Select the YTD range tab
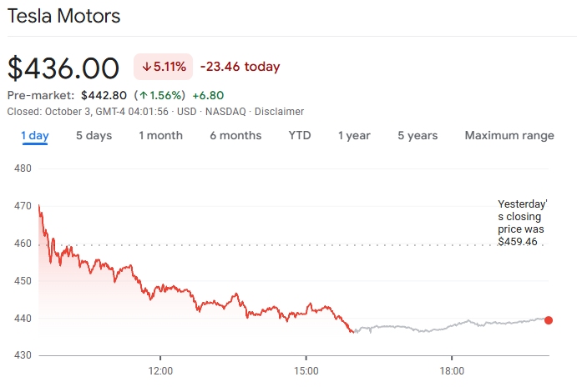Screen dimensions: 577x392 point(300,136)
